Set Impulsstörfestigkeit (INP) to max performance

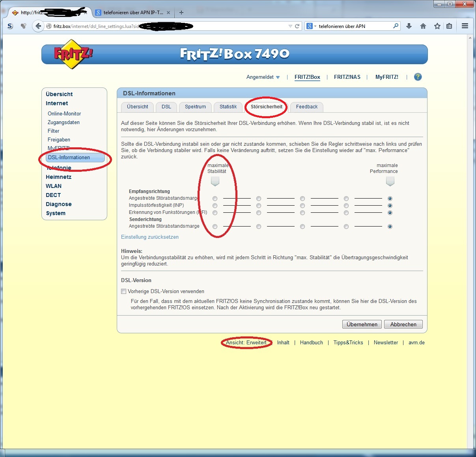pyautogui.click(x=390, y=206)
